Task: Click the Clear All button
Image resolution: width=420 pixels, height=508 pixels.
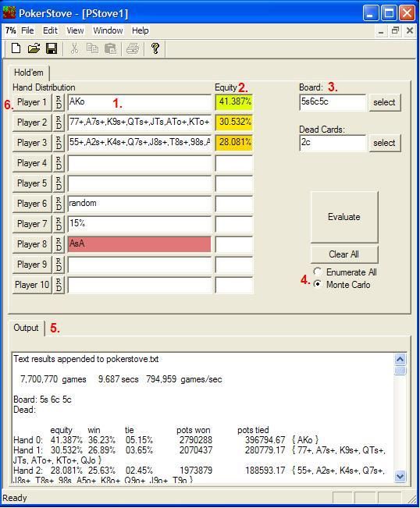Action: pyautogui.click(x=344, y=254)
